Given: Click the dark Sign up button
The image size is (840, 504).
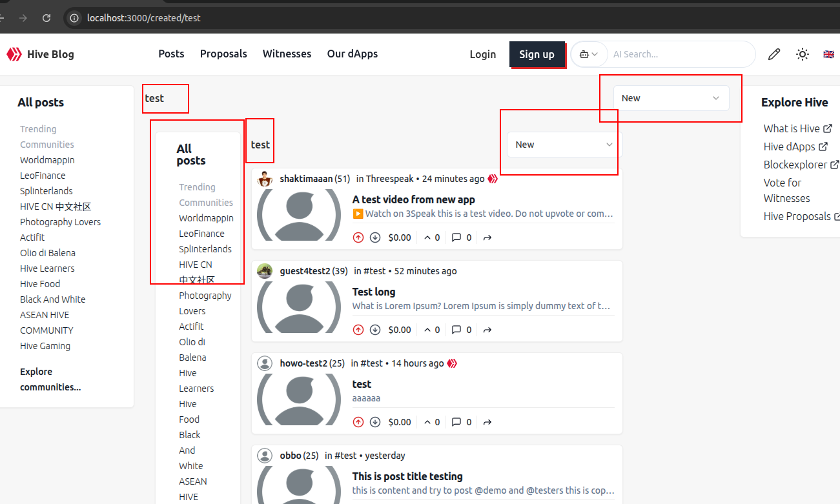Looking at the screenshot, I should (x=537, y=54).
